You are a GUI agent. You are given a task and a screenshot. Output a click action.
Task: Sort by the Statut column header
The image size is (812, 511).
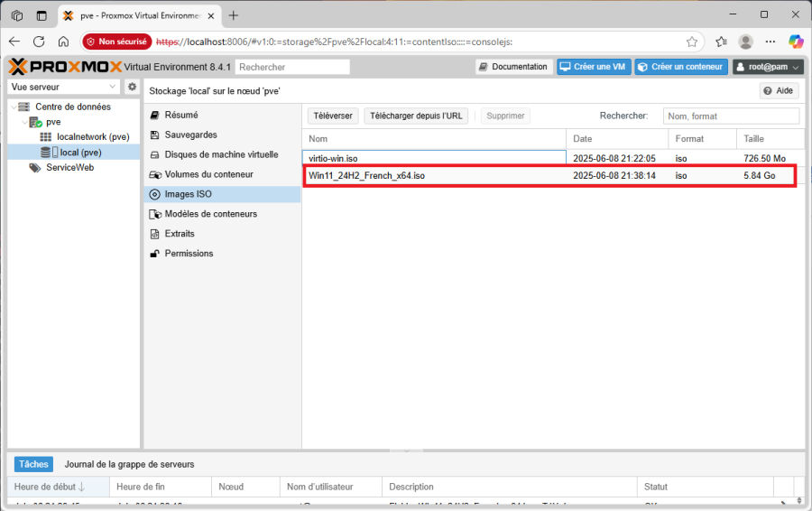pyautogui.click(x=706, y=487)
